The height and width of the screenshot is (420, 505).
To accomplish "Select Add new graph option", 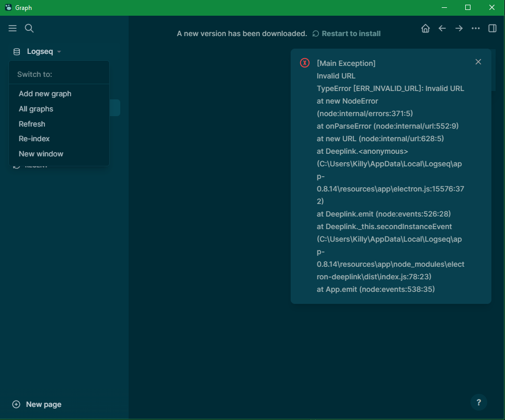I will point(45,94).
